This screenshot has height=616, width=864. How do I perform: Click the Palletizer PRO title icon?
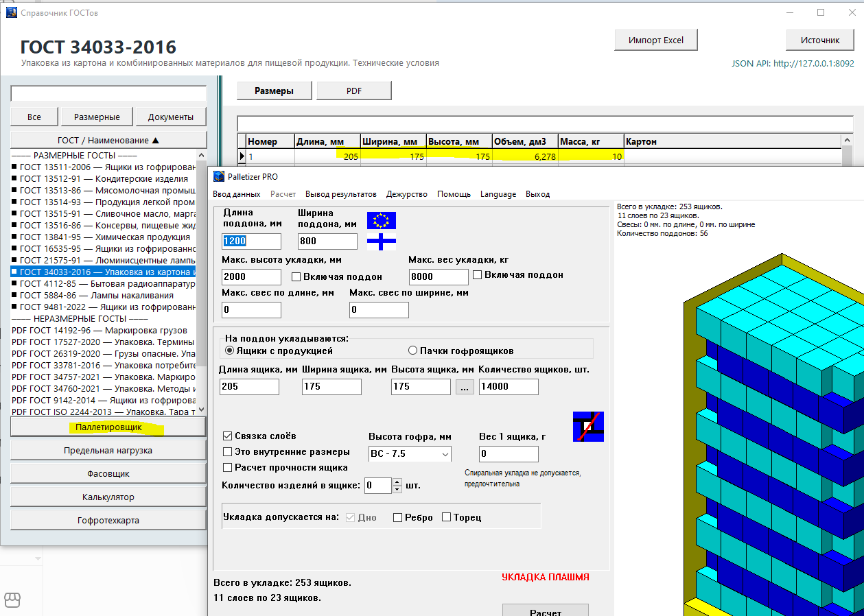(218, 176)
